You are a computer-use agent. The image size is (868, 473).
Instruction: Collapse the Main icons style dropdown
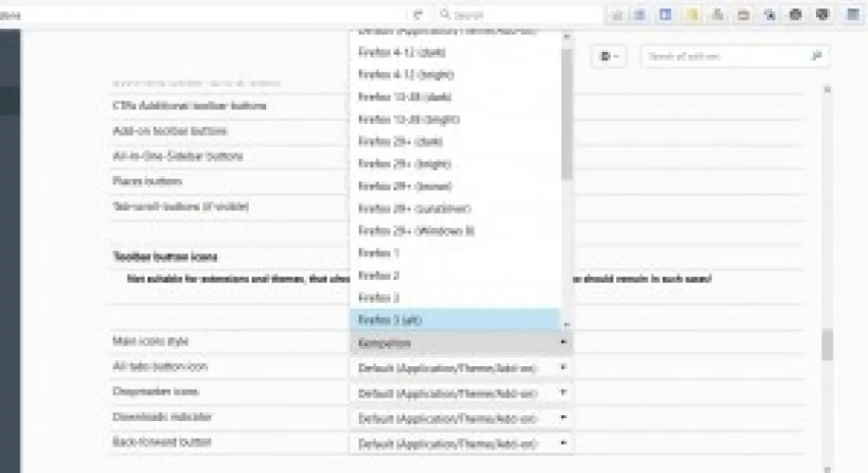(461, 343)
